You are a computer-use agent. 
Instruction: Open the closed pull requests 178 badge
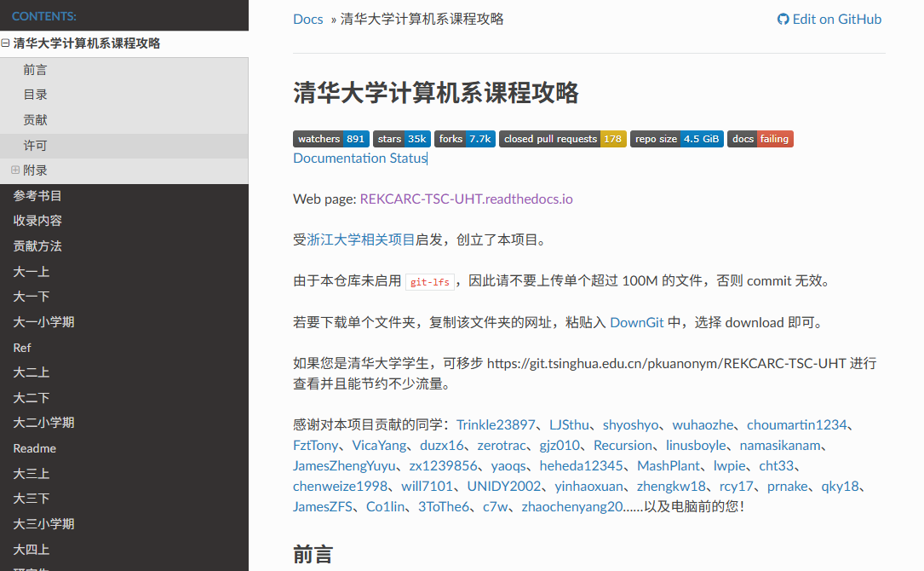click(x=563, y=139)
